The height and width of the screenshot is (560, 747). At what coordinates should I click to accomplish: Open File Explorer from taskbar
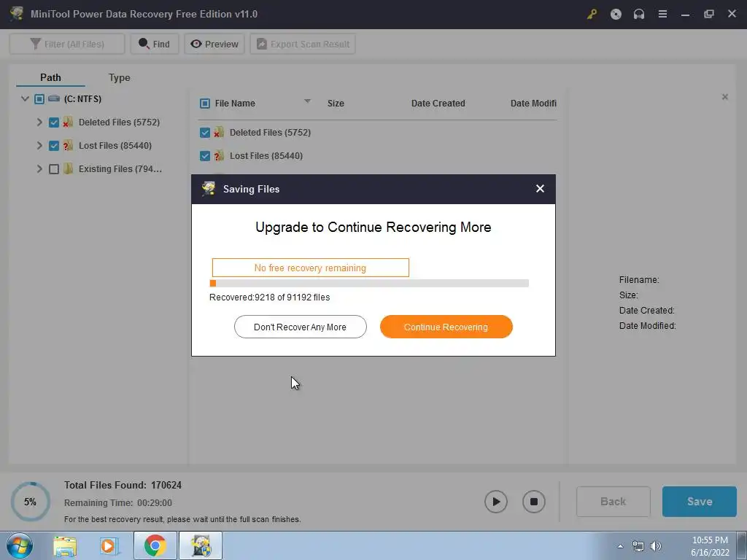(x=65, y=546)
